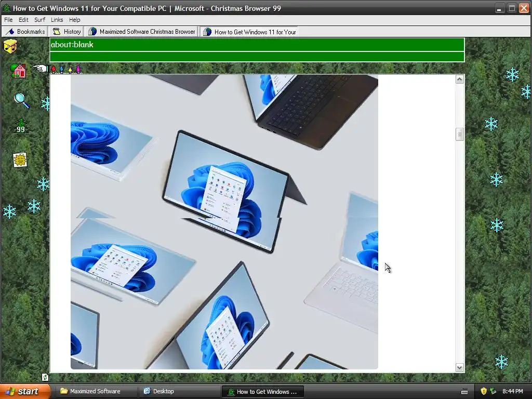Viewport: 532px width, 399px height.
Task: Select the How to Get Windows 11 tab
Action: pos(250,32)
